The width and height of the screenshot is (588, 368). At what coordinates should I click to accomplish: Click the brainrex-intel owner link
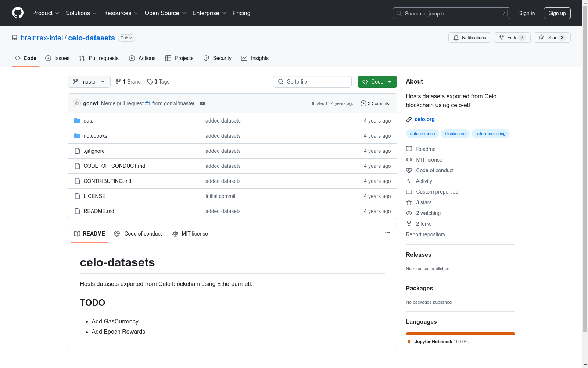pos(42,38)
